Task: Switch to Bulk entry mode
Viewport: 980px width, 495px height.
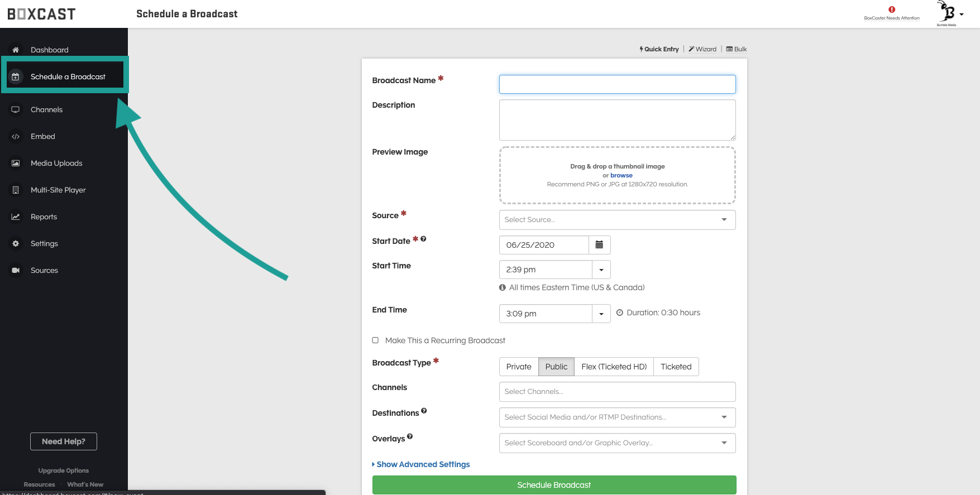Action: (x=737, y=49)
